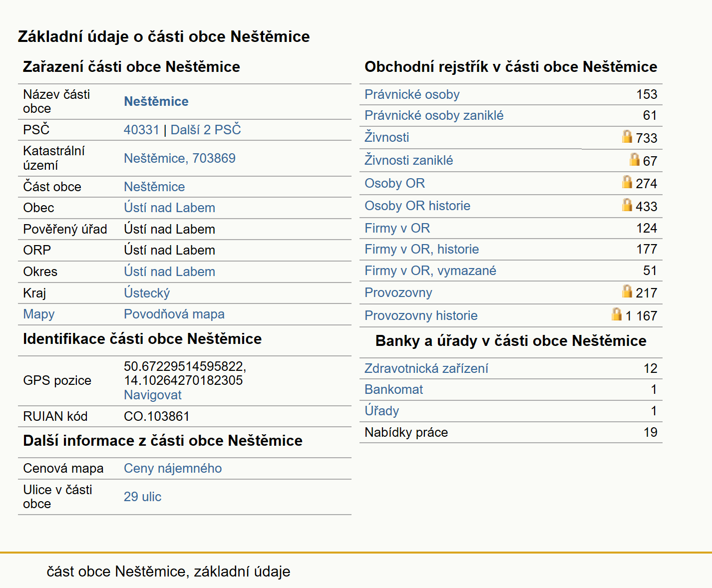712x588 pixels.
Task: Open the Mapy link
Action: [x=39, y=314]
